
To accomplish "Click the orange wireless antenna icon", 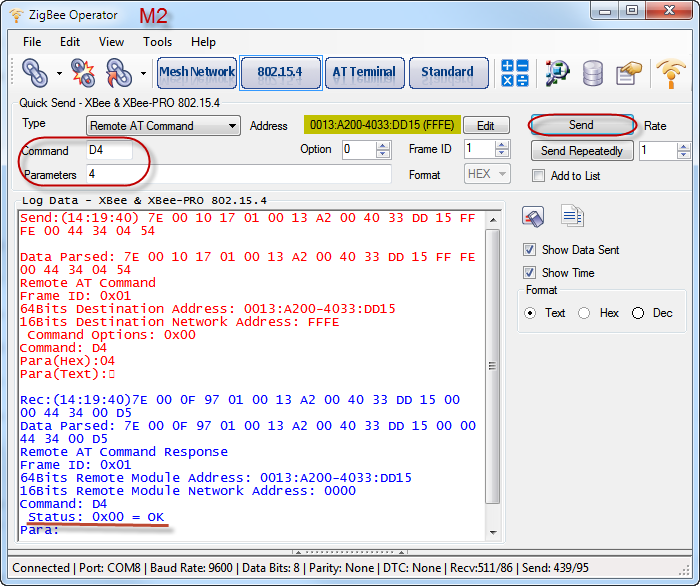I will pos(671,74).
